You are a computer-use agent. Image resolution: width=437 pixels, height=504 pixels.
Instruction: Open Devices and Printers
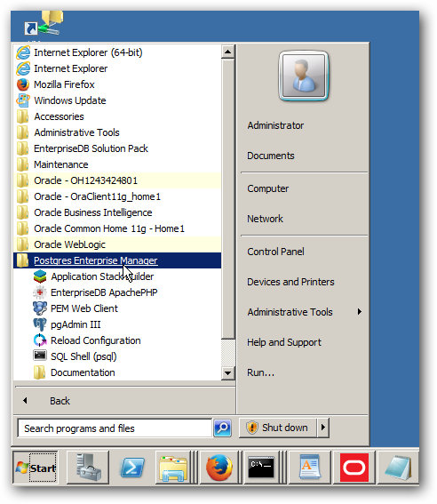pos(290,282)
